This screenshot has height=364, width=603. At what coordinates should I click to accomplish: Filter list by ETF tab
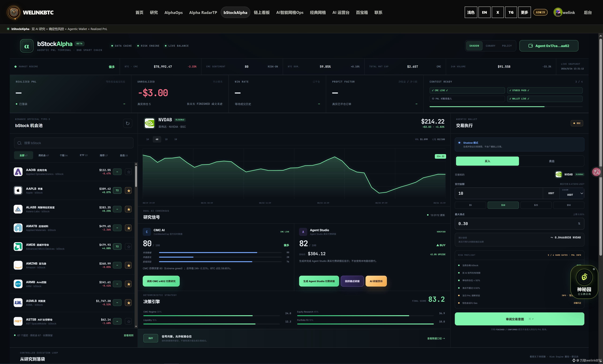click(x=84, y=155)
